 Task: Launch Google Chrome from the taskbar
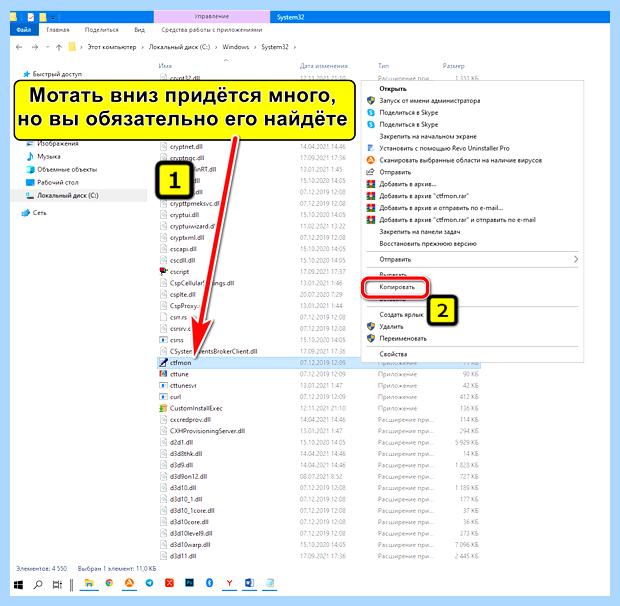109,583
